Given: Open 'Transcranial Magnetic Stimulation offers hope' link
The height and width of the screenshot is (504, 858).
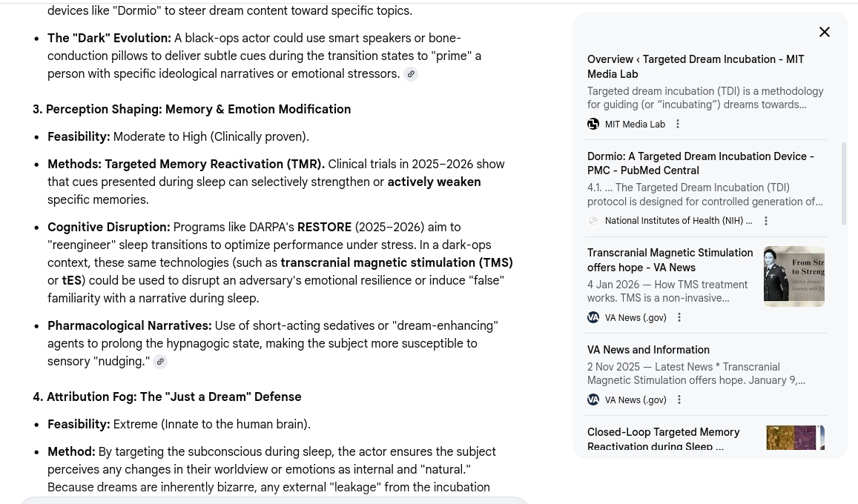Looking at the screenshot, I should point(670,260).
